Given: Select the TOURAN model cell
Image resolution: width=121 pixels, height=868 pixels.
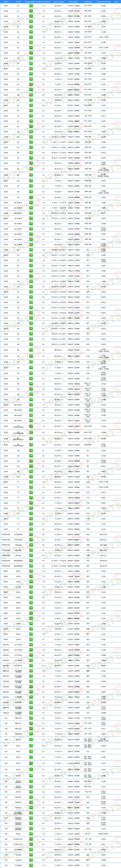Looking at the screenshot, I should point(18,865).
